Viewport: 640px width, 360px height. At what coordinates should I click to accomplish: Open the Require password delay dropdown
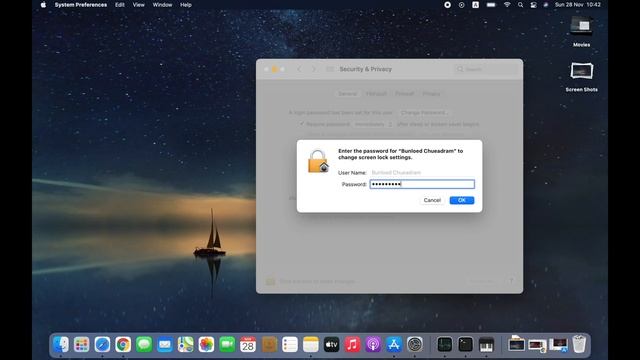coord(373,124)
